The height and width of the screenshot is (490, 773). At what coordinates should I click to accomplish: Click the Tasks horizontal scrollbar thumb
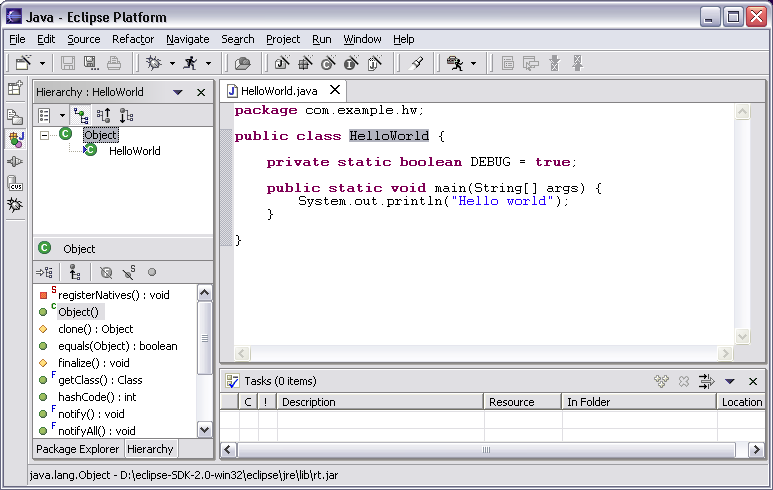click(x=488, y=450)
